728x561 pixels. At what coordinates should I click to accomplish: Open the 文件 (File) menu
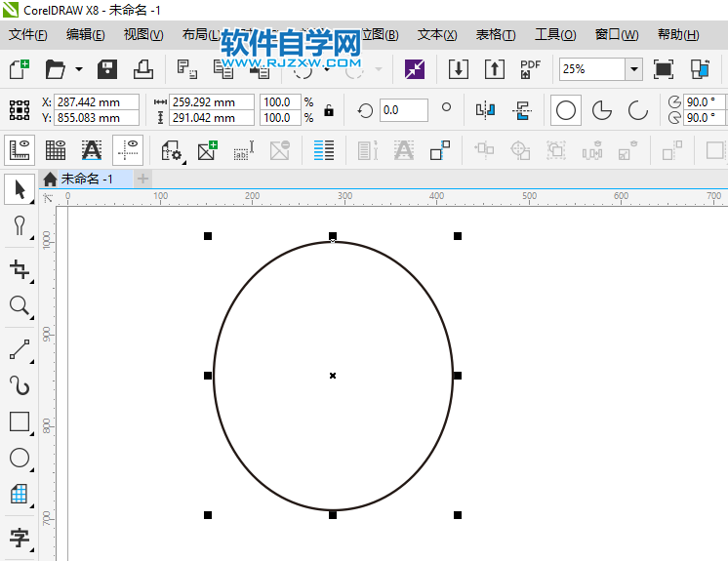pyautogui.click(x=27, y=35)
